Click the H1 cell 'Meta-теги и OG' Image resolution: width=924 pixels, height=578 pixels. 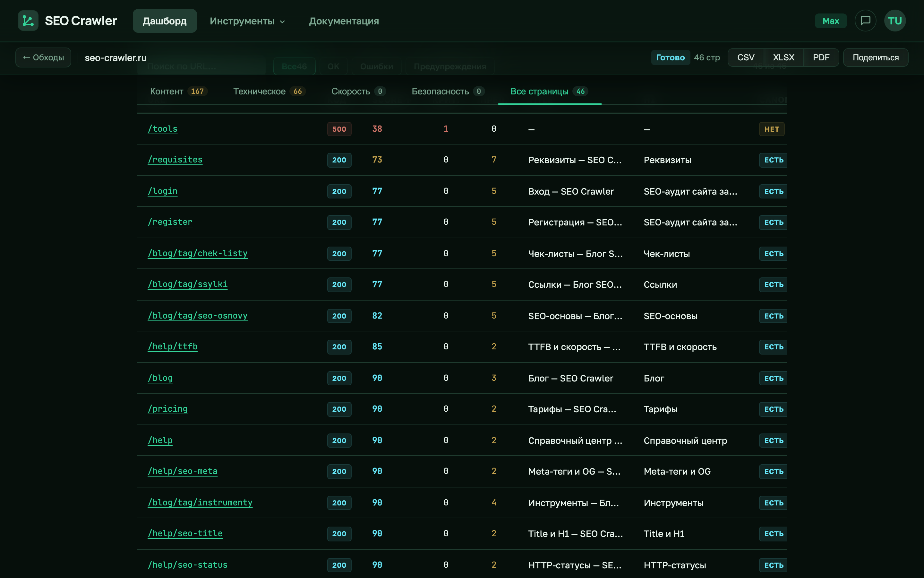(x=677, y=472)
